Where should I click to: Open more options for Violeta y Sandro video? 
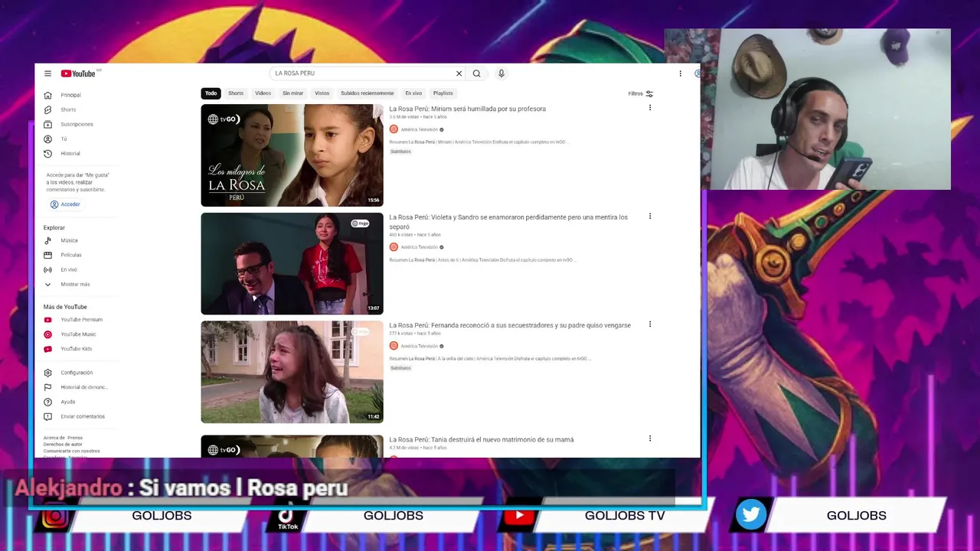pyautogui.click(x=650, y=217)
